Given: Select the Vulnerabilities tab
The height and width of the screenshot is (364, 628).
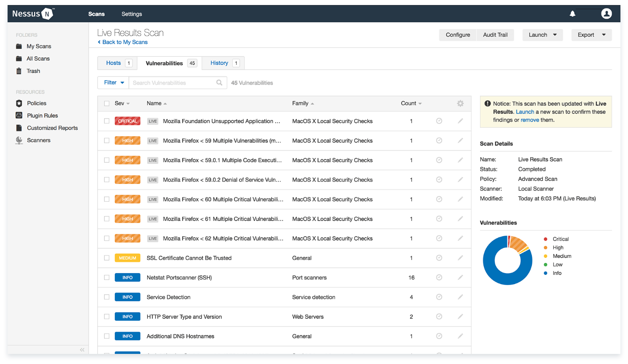Looking at the screenshot, I should point(170,63).
